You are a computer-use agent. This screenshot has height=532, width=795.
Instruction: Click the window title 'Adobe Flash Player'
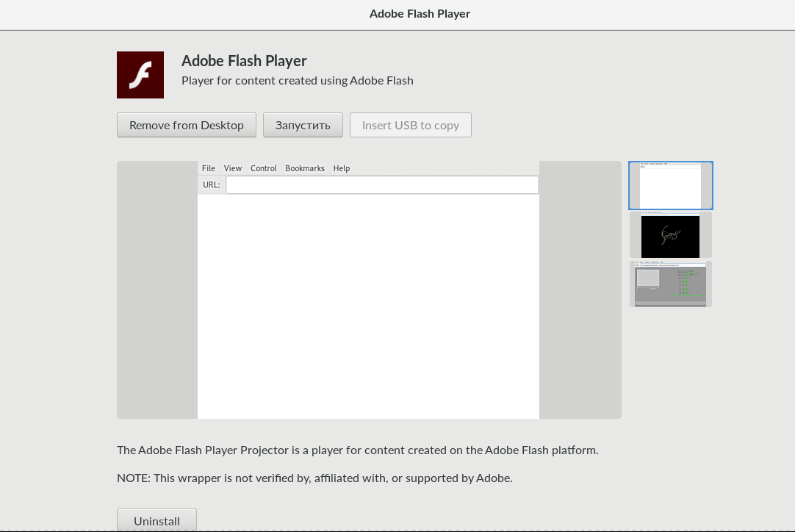(x=420, y=14)
